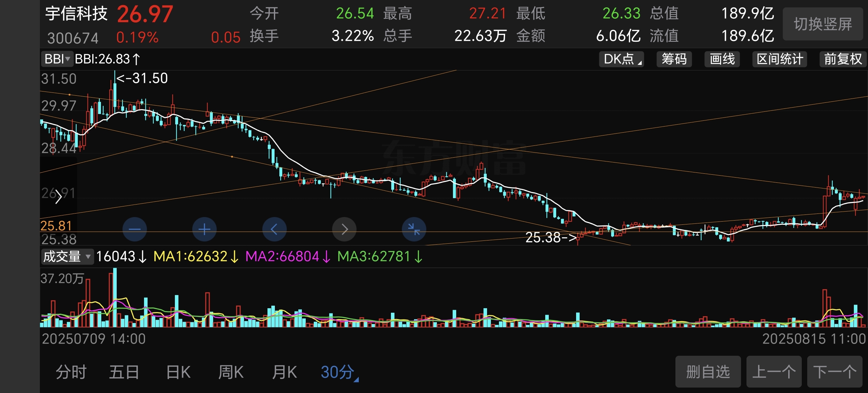The height and width of the screenshot is (393, 868).
Task: Expand left side panel chevron
Action: [58, 197]
